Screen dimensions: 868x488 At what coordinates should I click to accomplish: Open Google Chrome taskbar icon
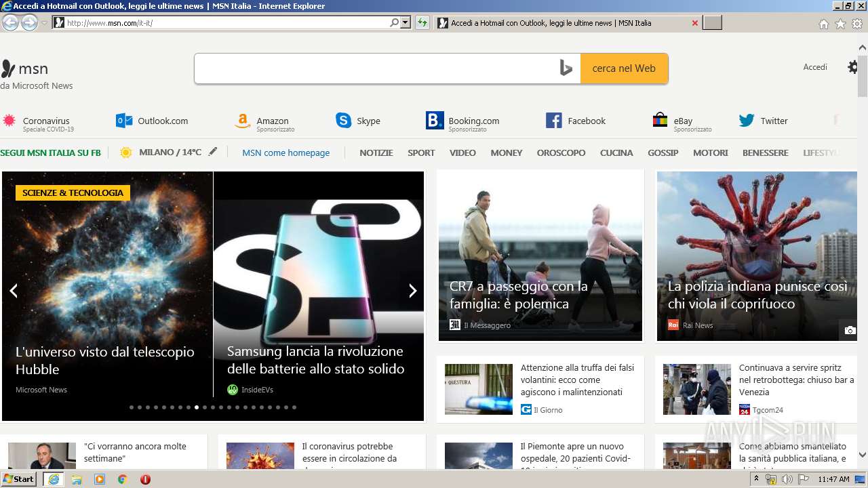point(123,479)
